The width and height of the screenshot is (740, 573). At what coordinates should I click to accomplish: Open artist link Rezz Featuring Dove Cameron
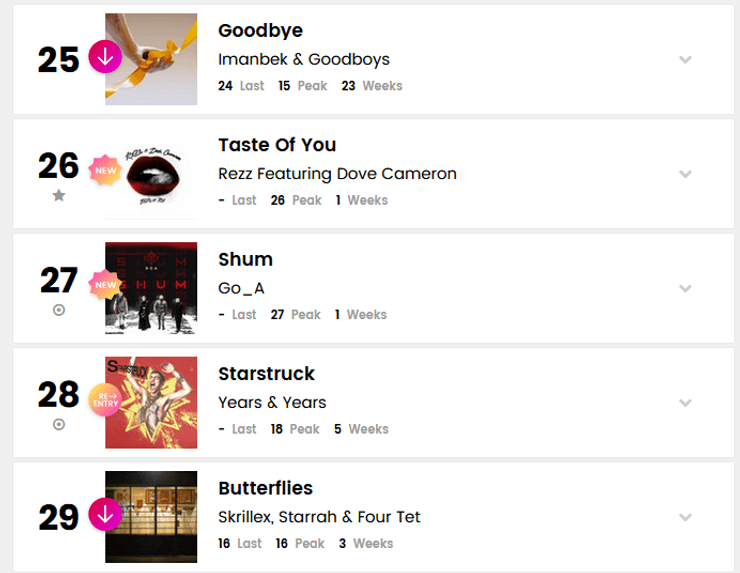[x=337, y=174]
